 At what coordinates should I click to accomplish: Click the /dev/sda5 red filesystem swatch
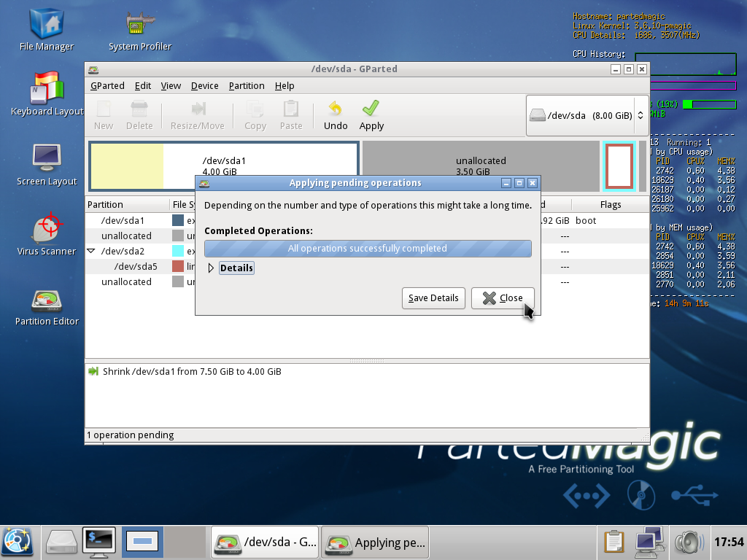tap(178, 266)
